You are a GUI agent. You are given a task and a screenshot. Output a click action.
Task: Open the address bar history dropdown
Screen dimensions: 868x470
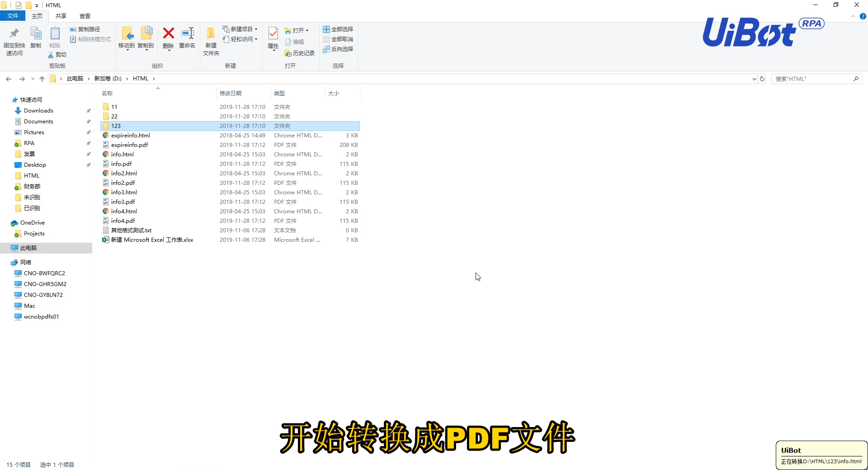(754, 79)
